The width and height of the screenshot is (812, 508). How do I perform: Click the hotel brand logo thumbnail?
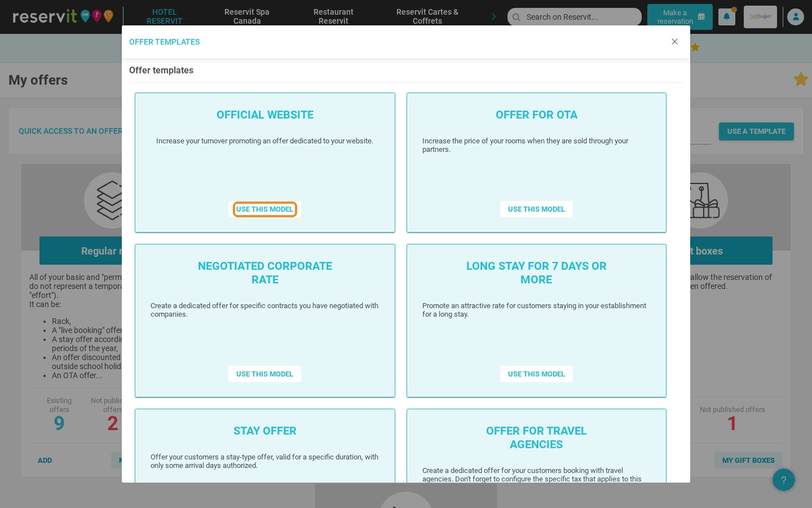pos(760,17)
